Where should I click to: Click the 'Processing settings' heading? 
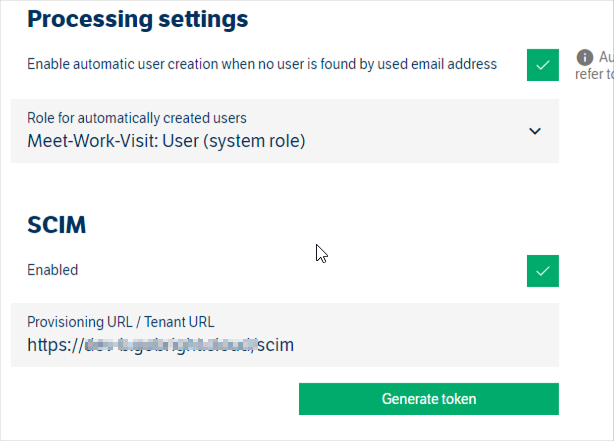pos(137,19)
